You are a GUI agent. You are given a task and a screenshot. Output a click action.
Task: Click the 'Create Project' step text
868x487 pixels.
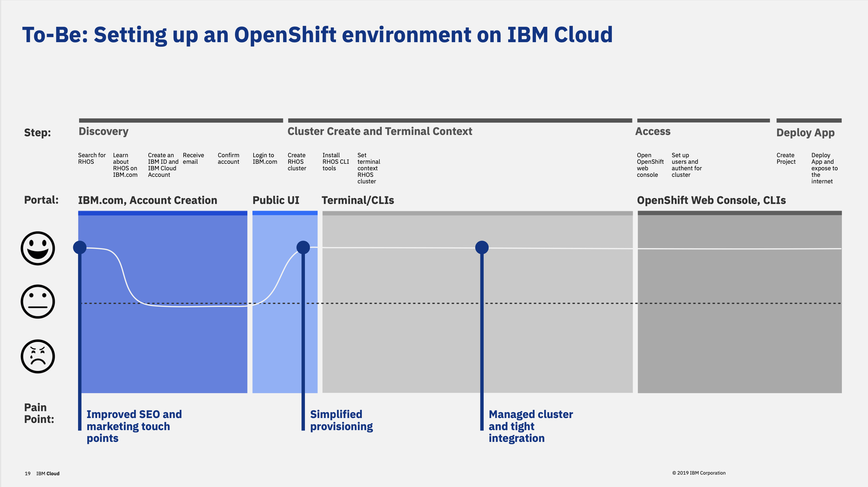(x=786, y=159)
